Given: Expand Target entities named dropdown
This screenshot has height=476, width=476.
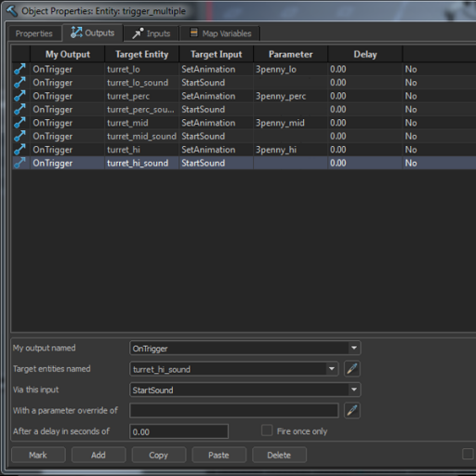Looking at the screenshot, I should point(332,369).
